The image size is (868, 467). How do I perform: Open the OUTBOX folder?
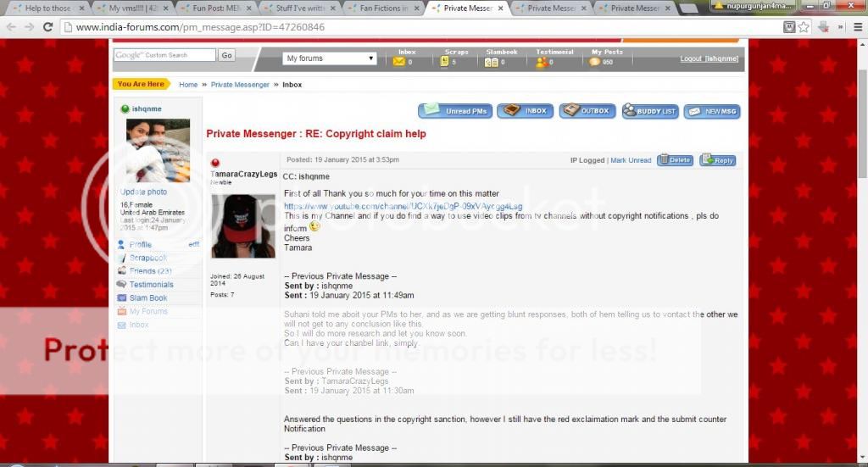[x=587, y=111]
